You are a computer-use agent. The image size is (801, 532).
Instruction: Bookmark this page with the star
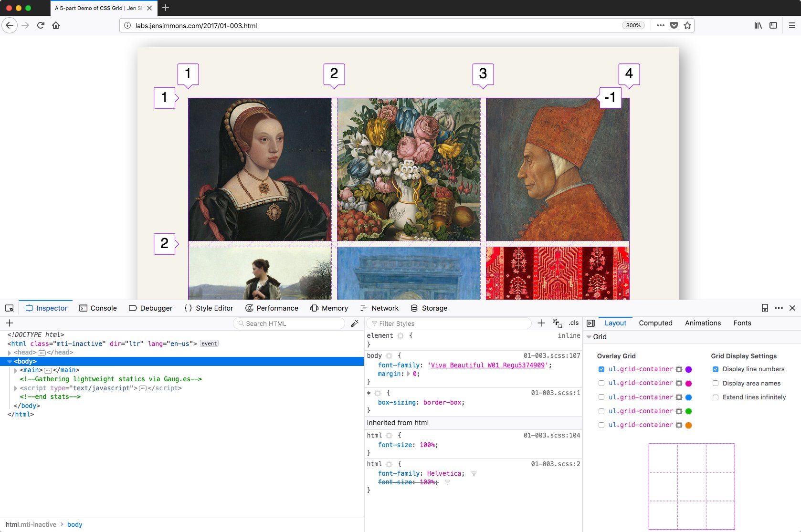pos(687,25)
